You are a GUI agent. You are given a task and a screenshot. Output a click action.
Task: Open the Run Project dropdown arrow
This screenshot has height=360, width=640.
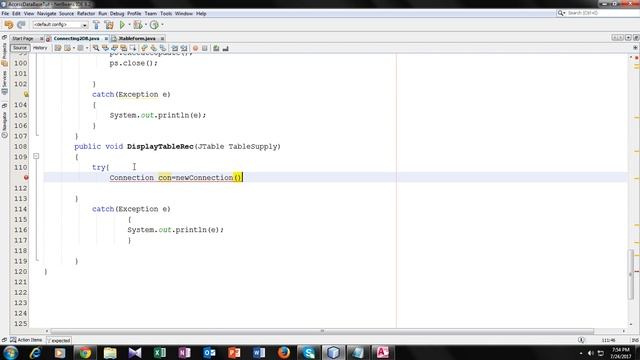tap(129, 25)
